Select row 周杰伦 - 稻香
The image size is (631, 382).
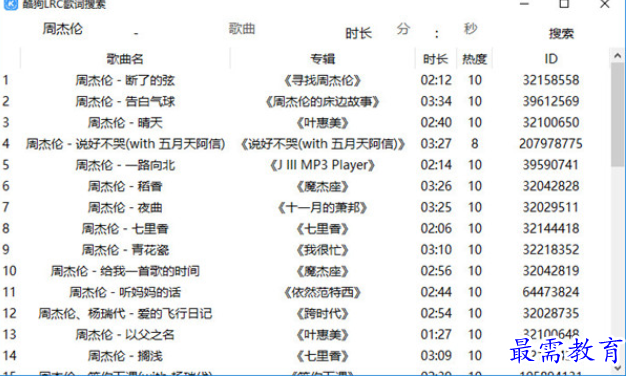(305, 186)
